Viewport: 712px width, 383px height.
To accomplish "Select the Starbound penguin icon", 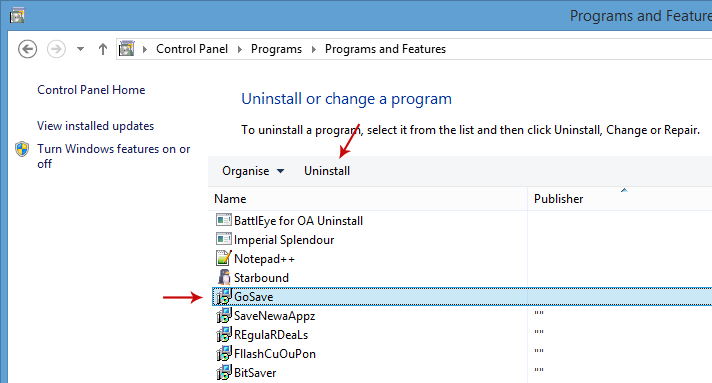I will [x=223, y=278].
